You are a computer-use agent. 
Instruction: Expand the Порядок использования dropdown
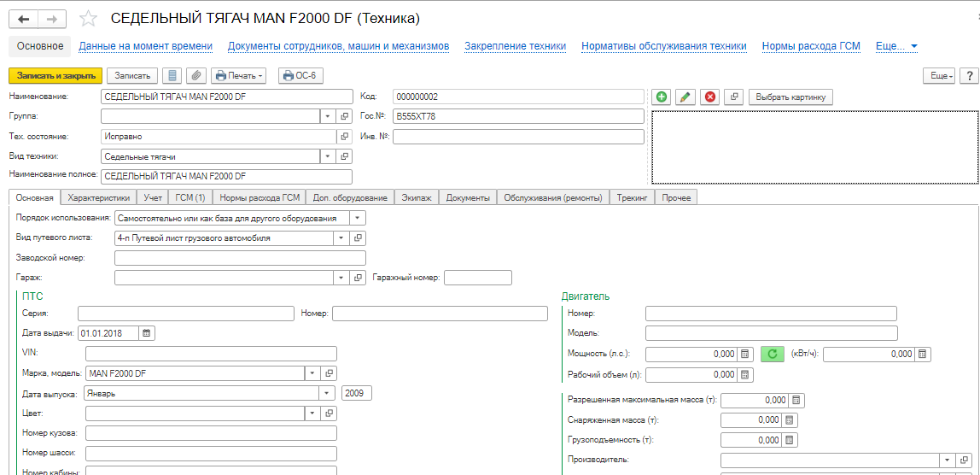[357, 219]
